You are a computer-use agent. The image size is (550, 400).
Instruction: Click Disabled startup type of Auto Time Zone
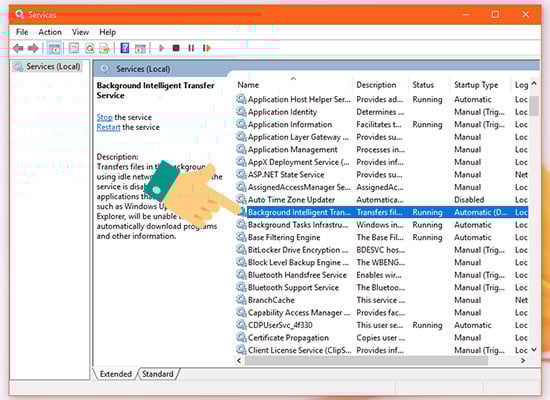(469, 200)
